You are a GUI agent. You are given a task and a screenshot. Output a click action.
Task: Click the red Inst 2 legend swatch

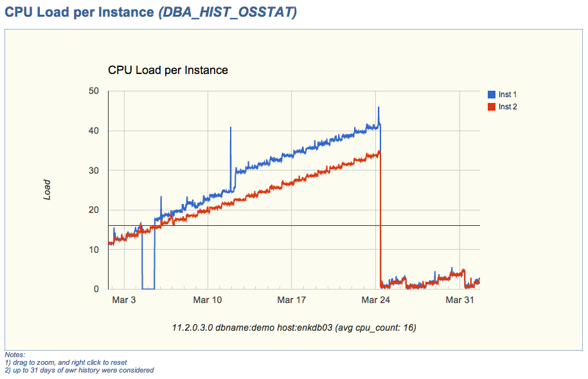point(492,107)
